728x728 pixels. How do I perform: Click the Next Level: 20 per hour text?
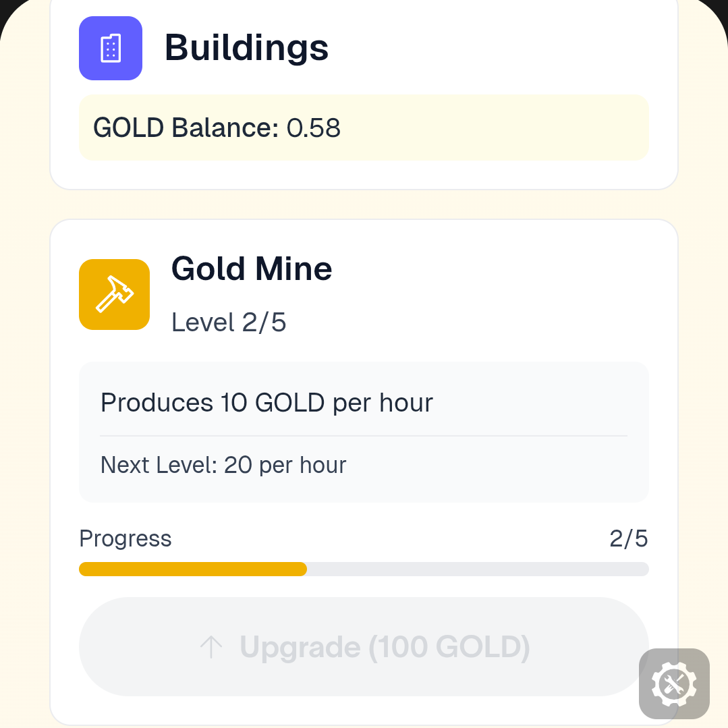pyautogui.click(x=223, y=465)
